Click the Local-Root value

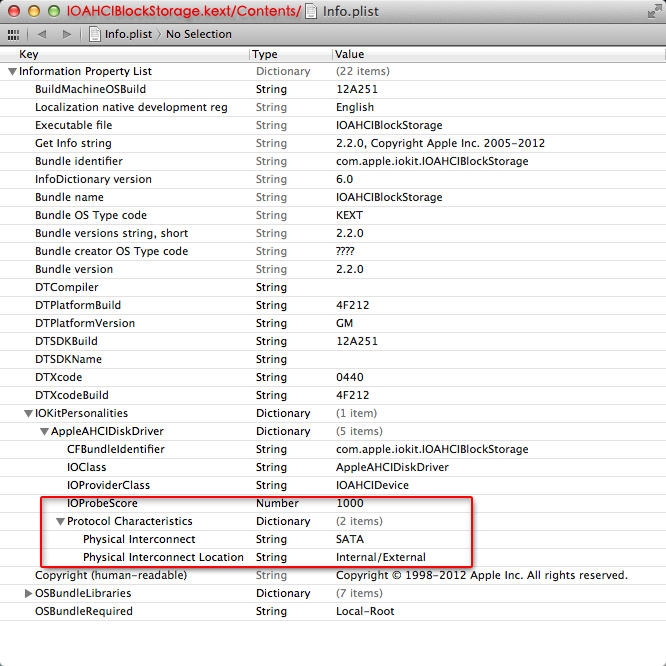pyautogui.click(x=365, y=611)
